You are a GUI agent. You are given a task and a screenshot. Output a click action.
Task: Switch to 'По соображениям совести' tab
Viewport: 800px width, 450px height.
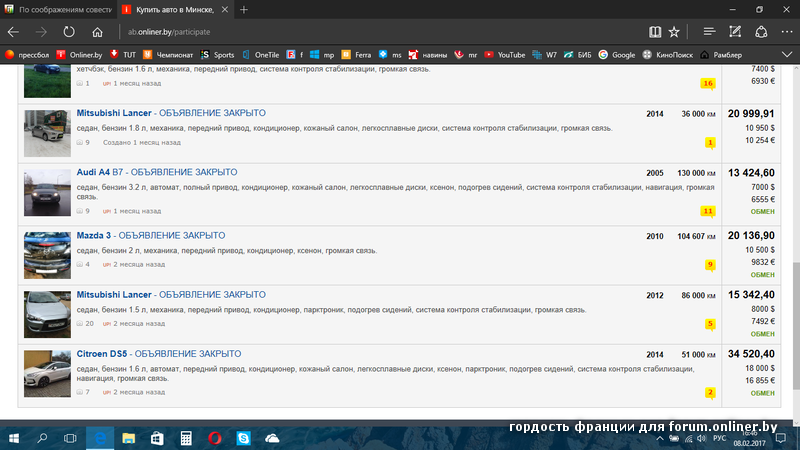pos(58,10)
